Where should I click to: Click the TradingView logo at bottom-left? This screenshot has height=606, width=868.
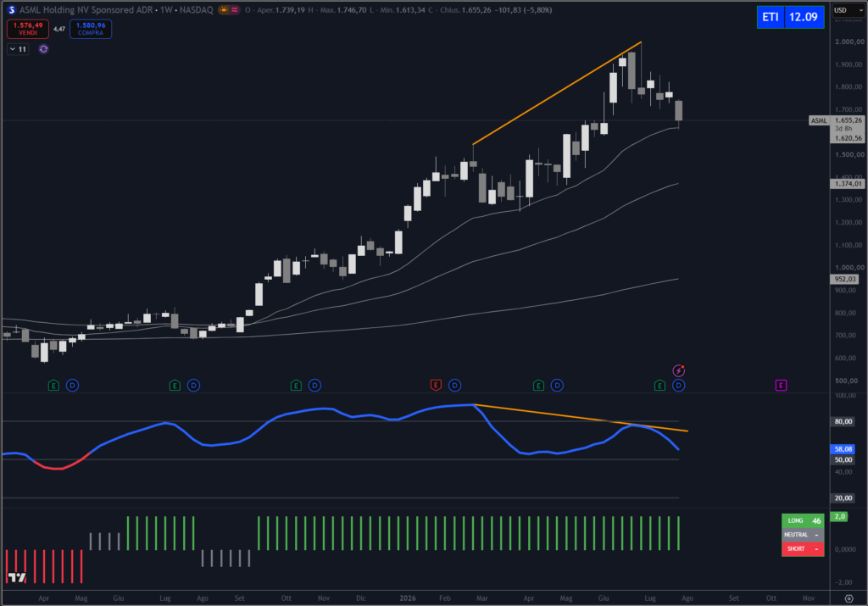click(x=17, y=577)
